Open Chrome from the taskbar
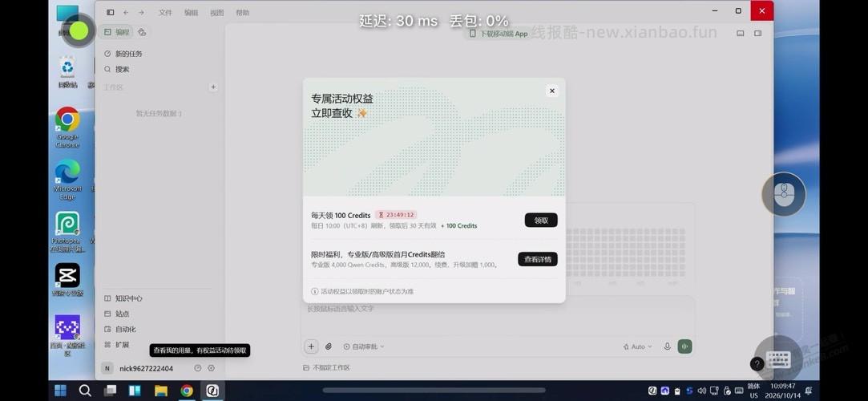Viewport: 868px width, 401px height. tap(187, 391)
